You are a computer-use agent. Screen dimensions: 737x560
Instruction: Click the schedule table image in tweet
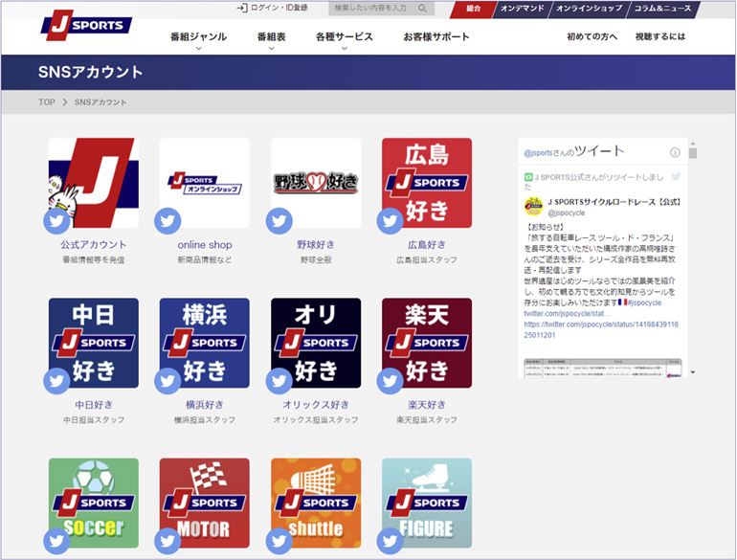click(x=603, y=368)
